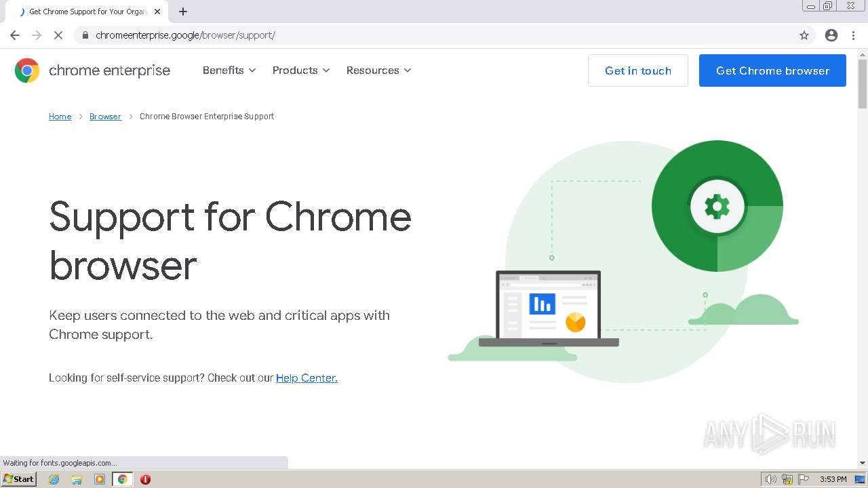Image resolution: width=868 pixels, height=488 pixels.
Task: Bookmark this page with the star icon
Action: click(x=804, y=35)
